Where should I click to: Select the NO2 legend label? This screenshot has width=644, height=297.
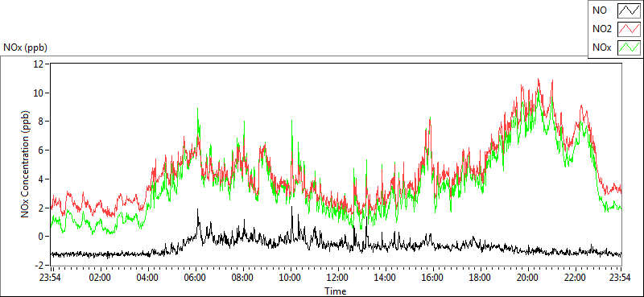[x=602, y=29]
